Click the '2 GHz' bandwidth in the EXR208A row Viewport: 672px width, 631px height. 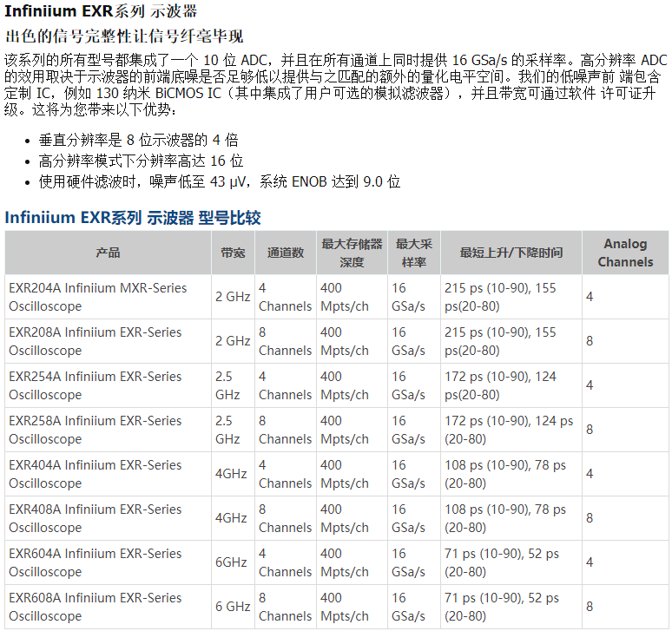pyautogui.click(x=233, y=341)
